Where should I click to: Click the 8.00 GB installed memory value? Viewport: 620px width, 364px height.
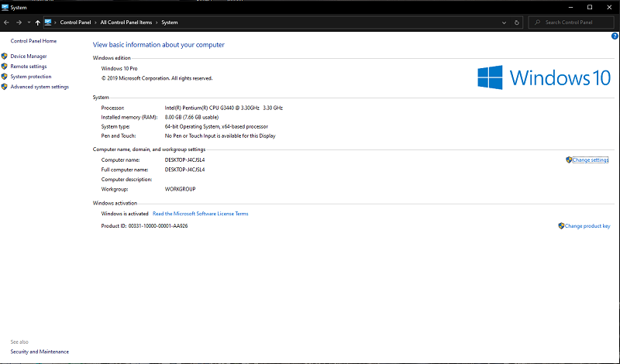tap(191, 118)
